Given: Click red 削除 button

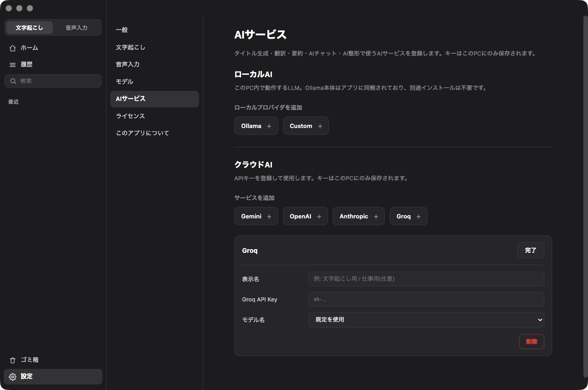Looking at the screenshot, I should point(531,341).
